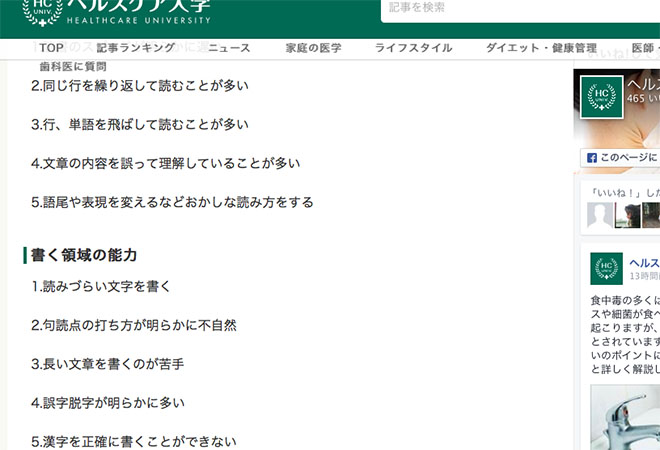Click the Healthcare University logo in header
Image resolution: width=660 pixels, height=450 pixels.
tap(41, 13)
